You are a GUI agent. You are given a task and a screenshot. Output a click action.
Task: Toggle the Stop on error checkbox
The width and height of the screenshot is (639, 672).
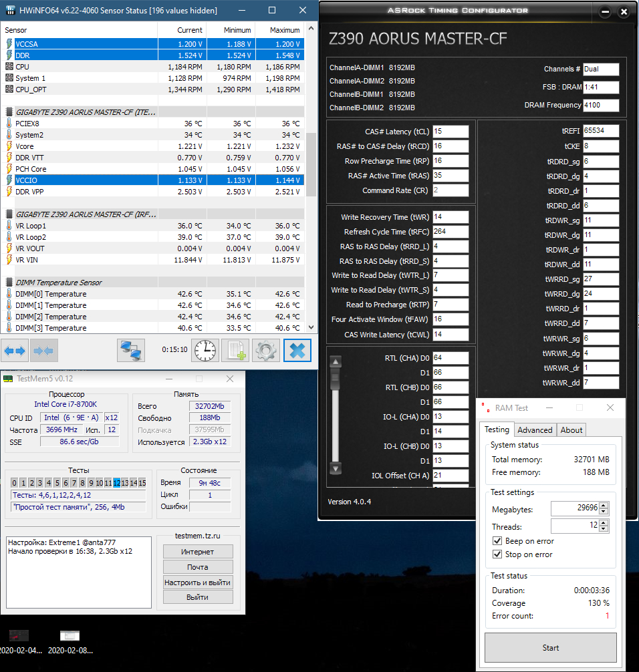[x=497, y=554]
